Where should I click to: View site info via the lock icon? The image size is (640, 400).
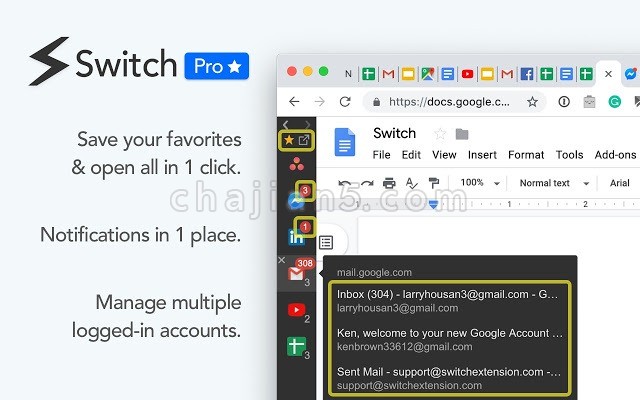coord(377,102)
